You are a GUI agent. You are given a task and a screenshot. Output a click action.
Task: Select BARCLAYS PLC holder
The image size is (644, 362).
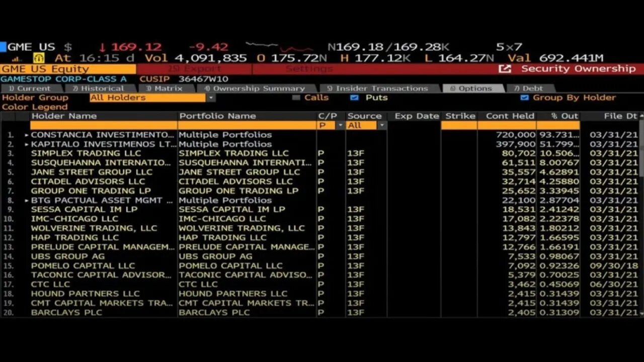pos(66,312)
